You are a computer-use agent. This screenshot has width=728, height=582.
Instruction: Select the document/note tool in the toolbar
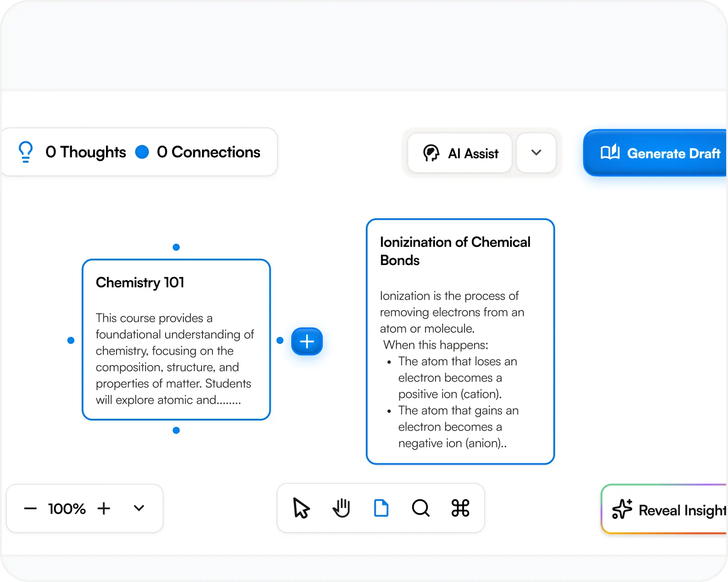tap(381, 508)
